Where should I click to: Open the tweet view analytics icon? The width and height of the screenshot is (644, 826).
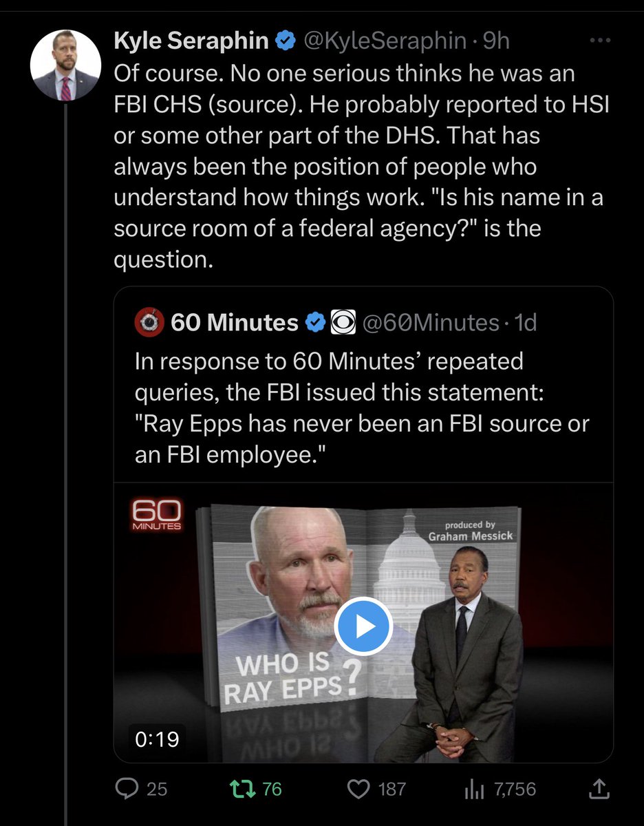point(475,789)
